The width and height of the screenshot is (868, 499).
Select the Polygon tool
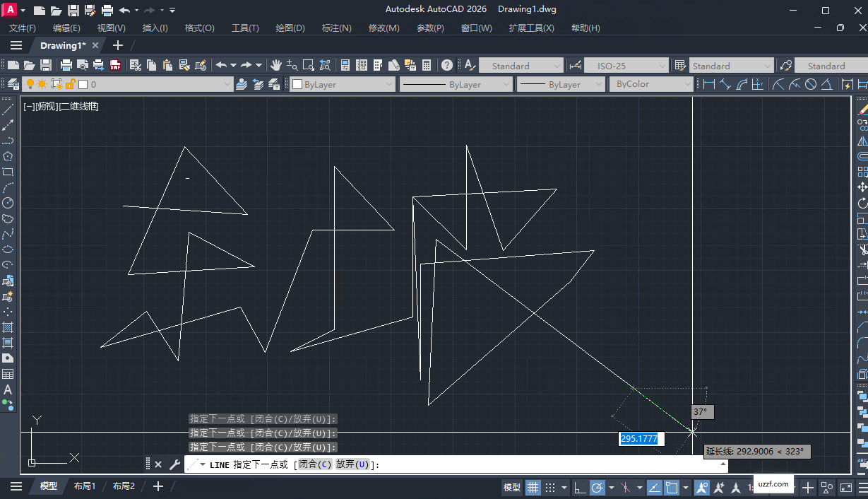point(8,155)
